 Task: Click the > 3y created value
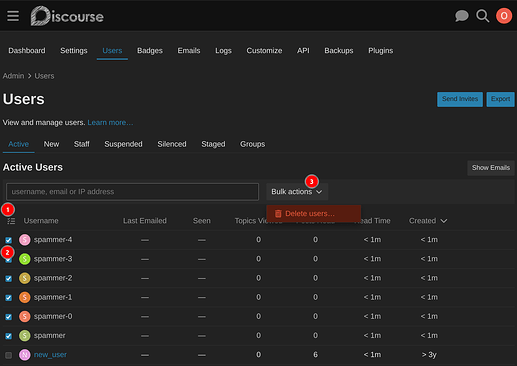429,355
